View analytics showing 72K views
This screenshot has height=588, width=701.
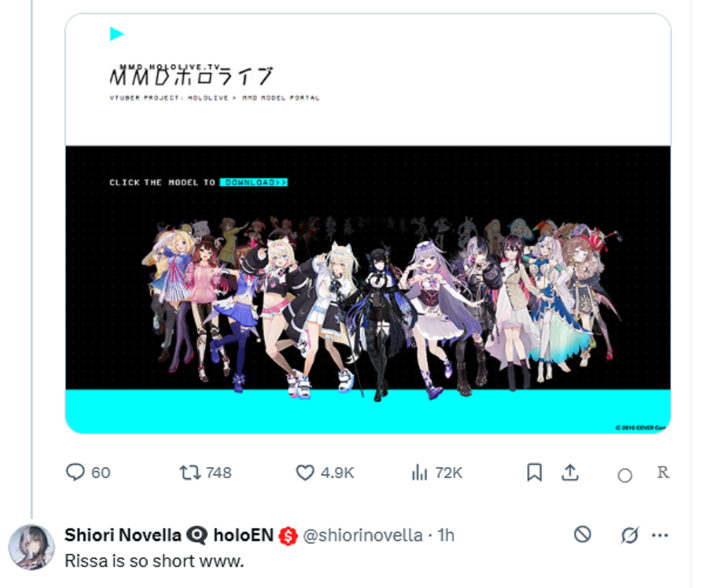pos(419,472)
